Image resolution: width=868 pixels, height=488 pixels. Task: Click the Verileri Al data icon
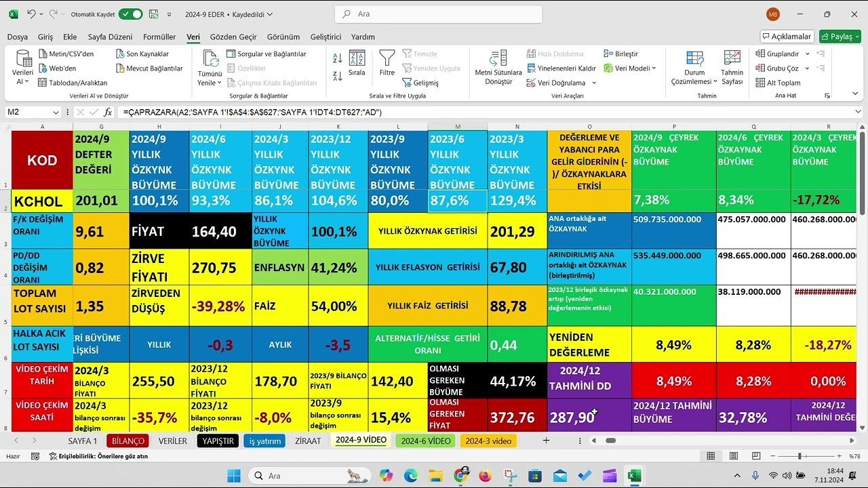[23, 67]
